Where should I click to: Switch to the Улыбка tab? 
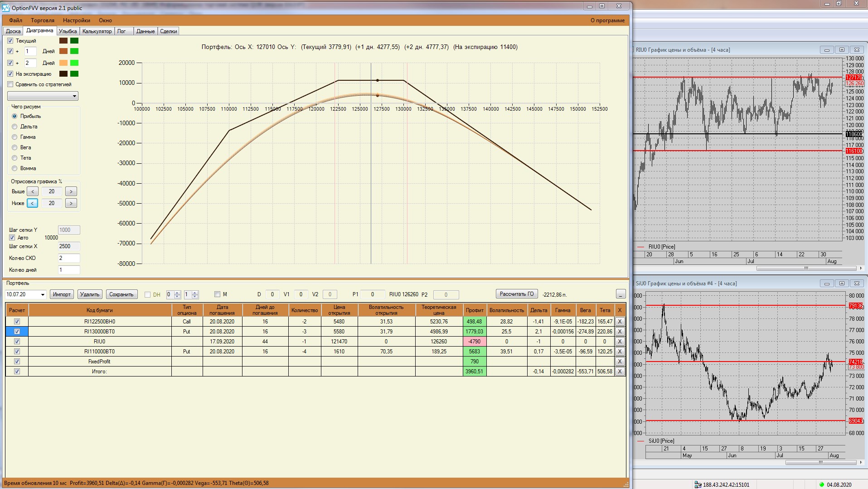(x=68, y=31)
